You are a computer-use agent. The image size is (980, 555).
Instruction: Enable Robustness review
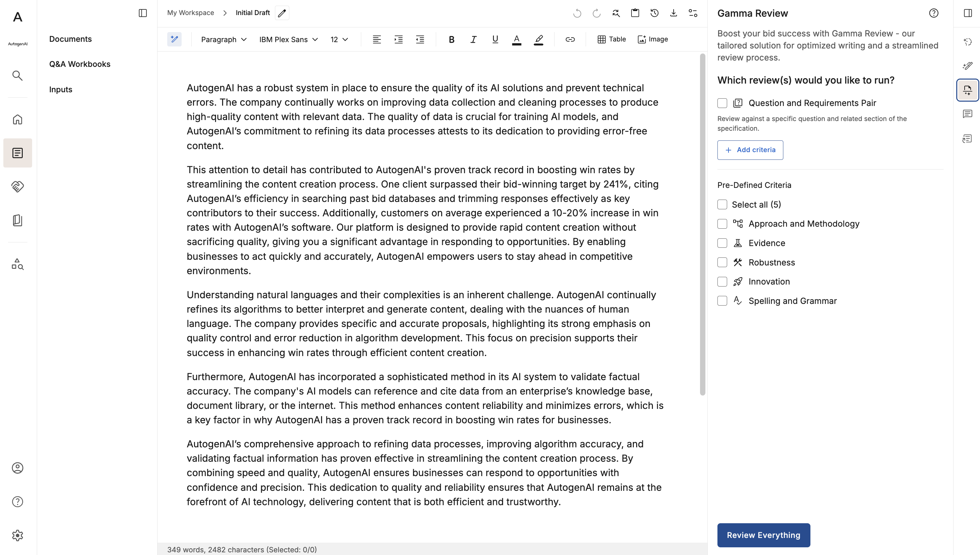pyautogui.click(x=722, y=262)
